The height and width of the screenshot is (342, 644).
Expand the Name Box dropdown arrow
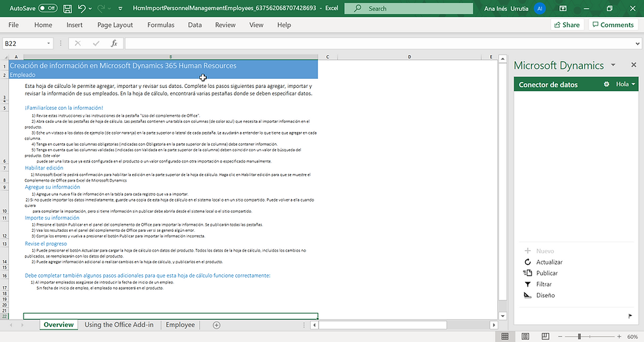(x=49, y=43)
